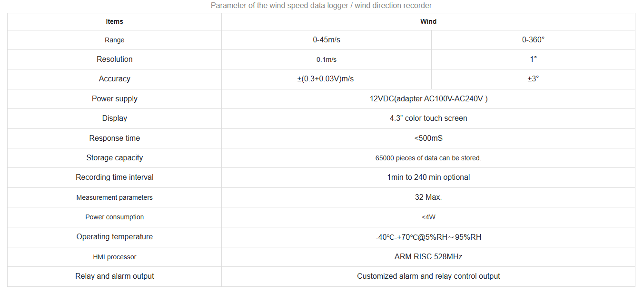Click the Range row label
Viewport: 644px width, 294px height.
click(114, 40)
